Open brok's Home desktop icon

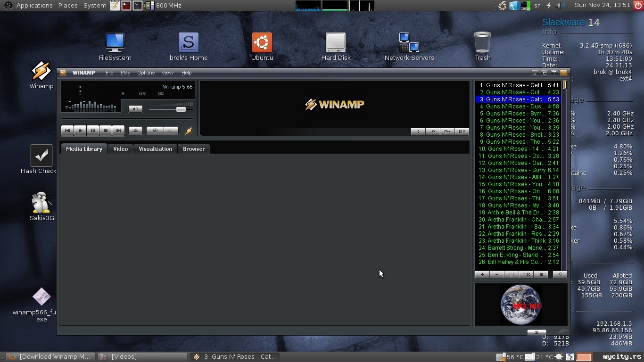coord(189,47)
